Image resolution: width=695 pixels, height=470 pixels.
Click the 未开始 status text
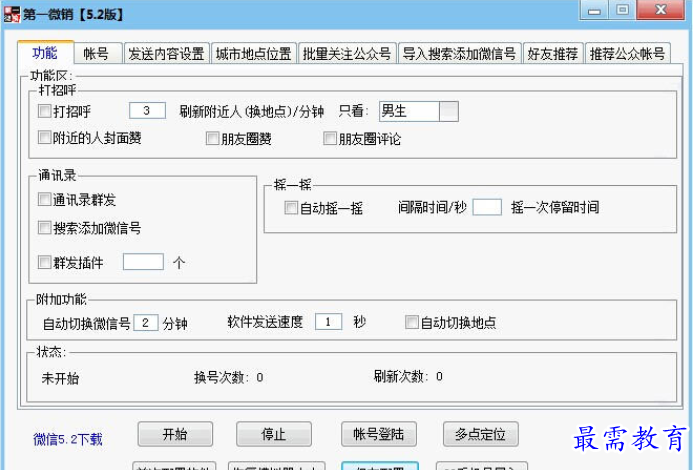coord(60,378)
